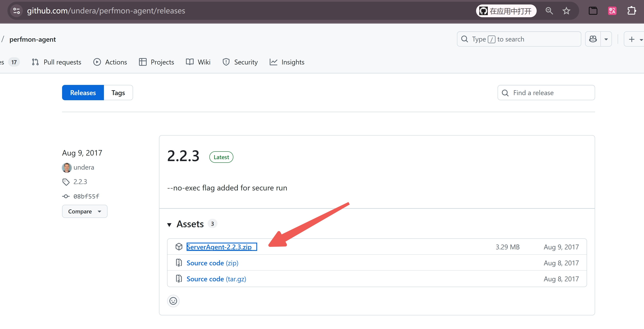Click the Find a release search box
Screen dimensions: 644x329
(x=546, y=93)
